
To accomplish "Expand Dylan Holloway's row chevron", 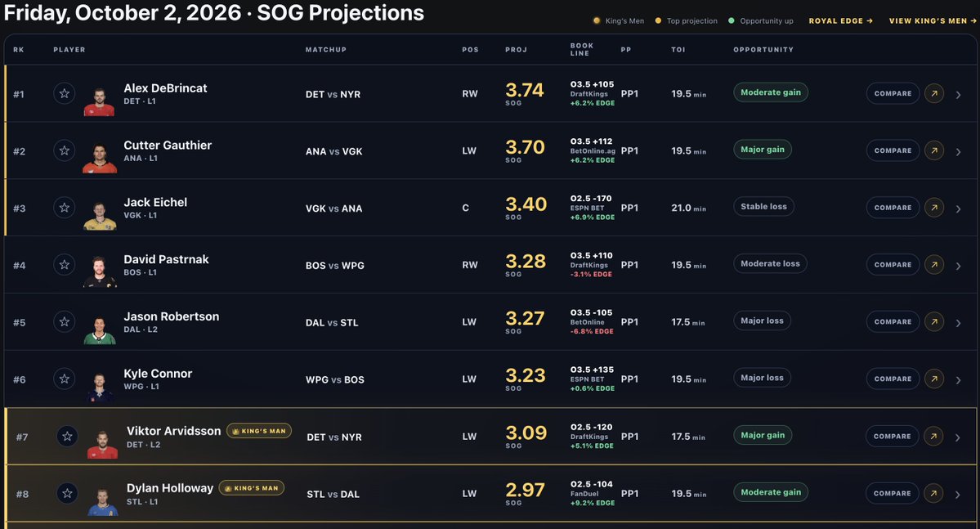I will tap(957, 495).
